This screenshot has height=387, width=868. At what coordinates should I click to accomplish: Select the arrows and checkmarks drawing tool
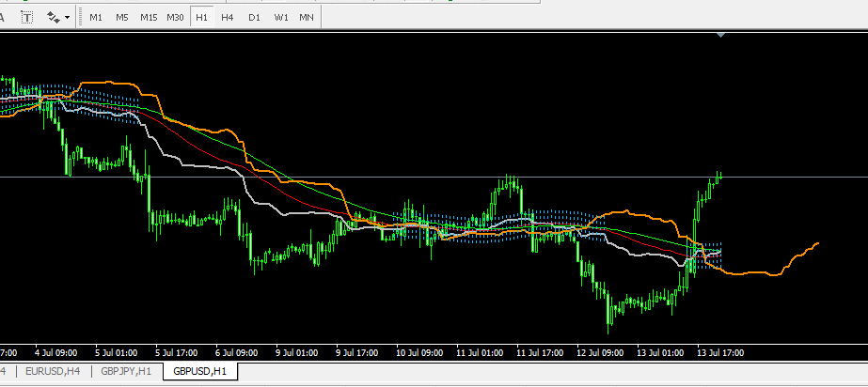click(x=54, y=17)
